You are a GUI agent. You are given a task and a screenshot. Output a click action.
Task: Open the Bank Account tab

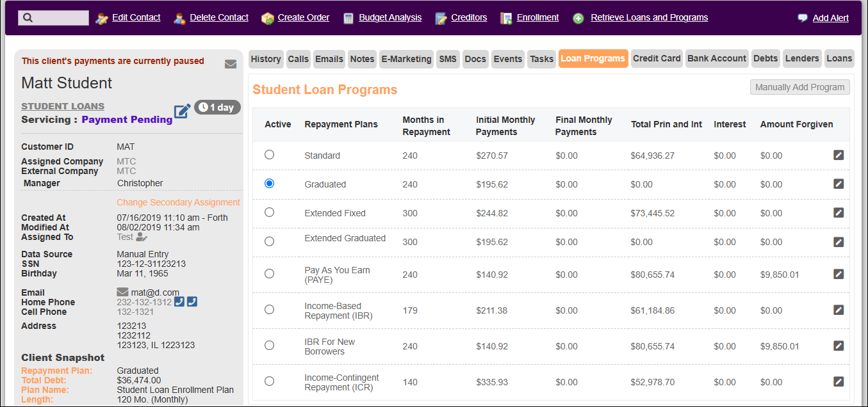(x=717, y=58)
